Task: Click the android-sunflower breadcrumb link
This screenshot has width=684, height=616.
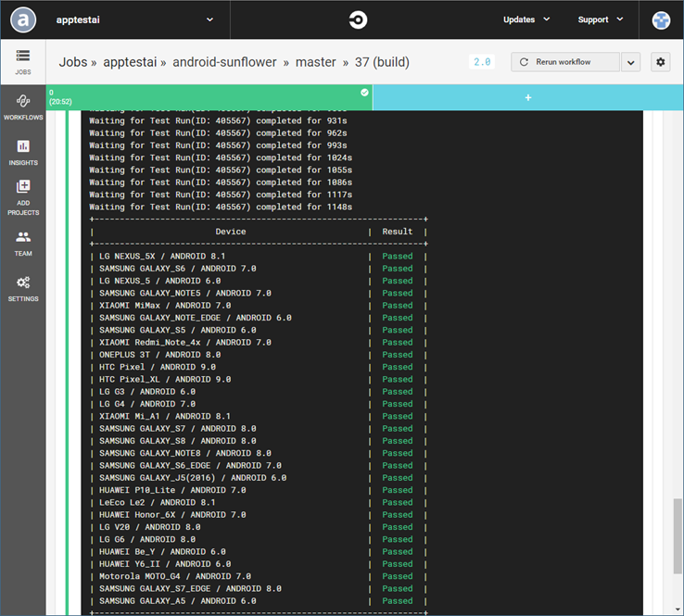Action: [x=224, y=62]
